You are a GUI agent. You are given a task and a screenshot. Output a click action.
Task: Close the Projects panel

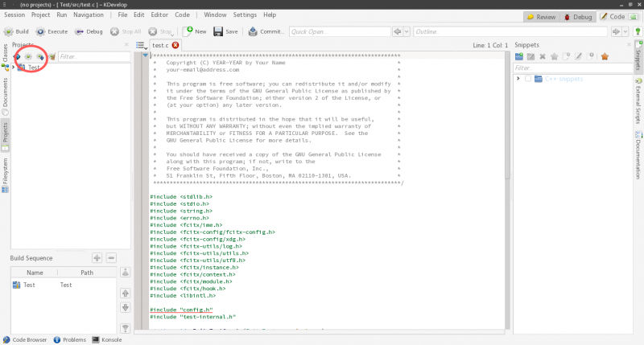(x=126, y=45)
